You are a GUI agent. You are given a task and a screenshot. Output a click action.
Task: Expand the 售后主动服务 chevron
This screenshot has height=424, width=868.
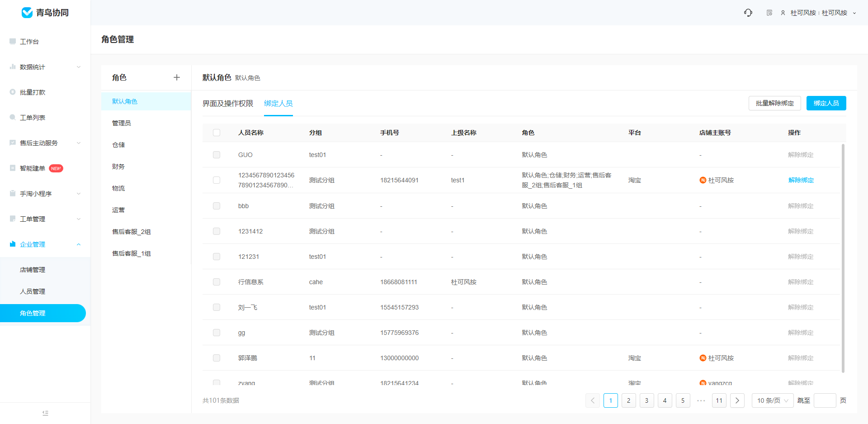(79, 143)
